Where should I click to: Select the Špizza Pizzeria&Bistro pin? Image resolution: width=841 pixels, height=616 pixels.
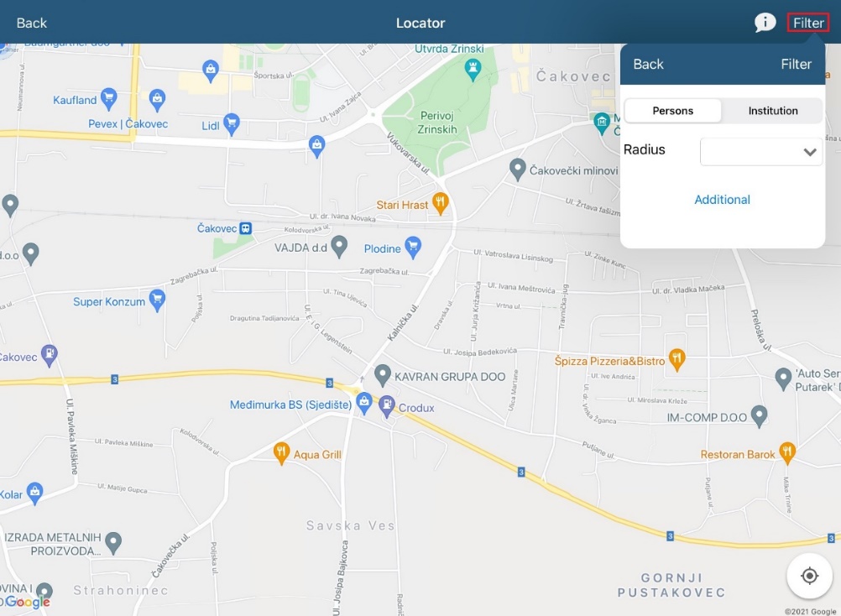click(677, 361)
